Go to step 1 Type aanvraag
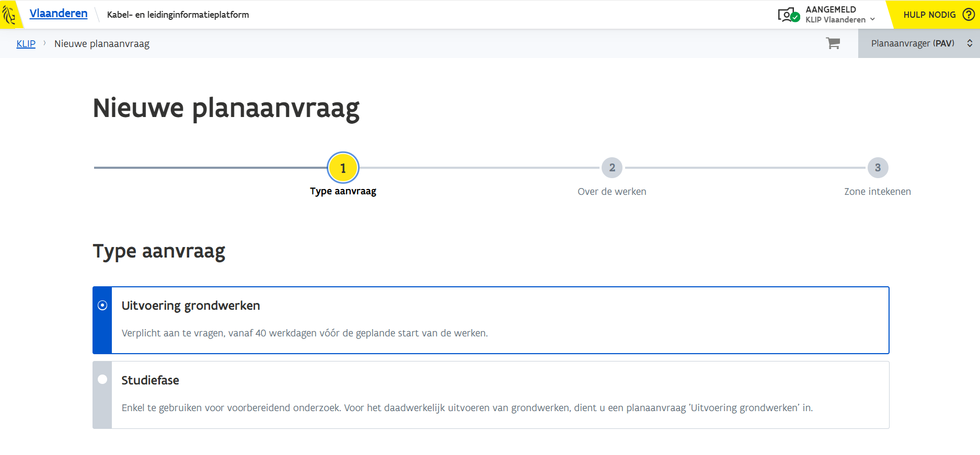 (x=343, y=168)
